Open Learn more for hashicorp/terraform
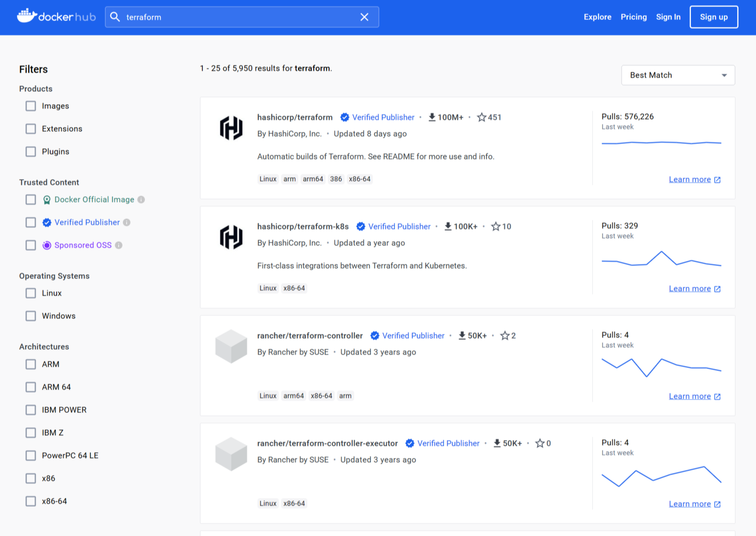 click(x=690, y=179)
